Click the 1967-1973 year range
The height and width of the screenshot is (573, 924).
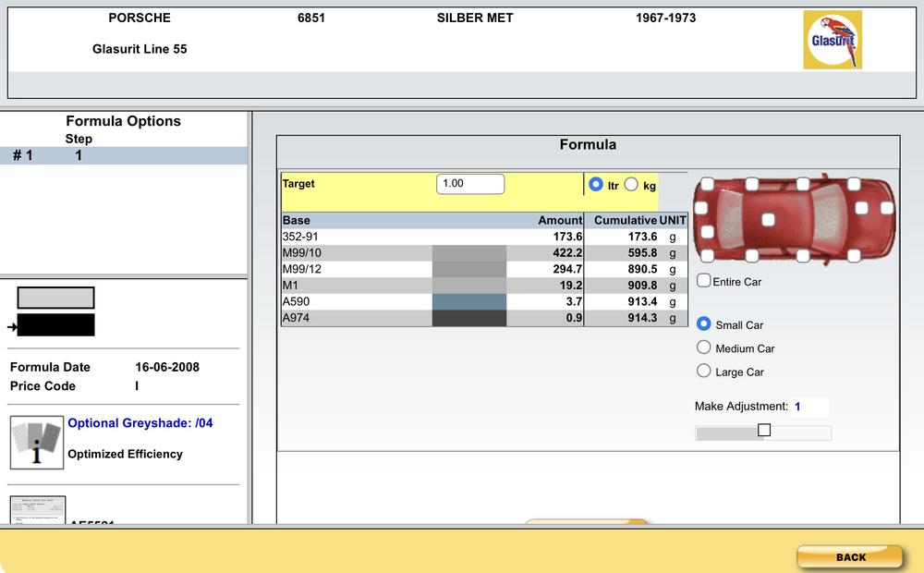pos(666,18)
